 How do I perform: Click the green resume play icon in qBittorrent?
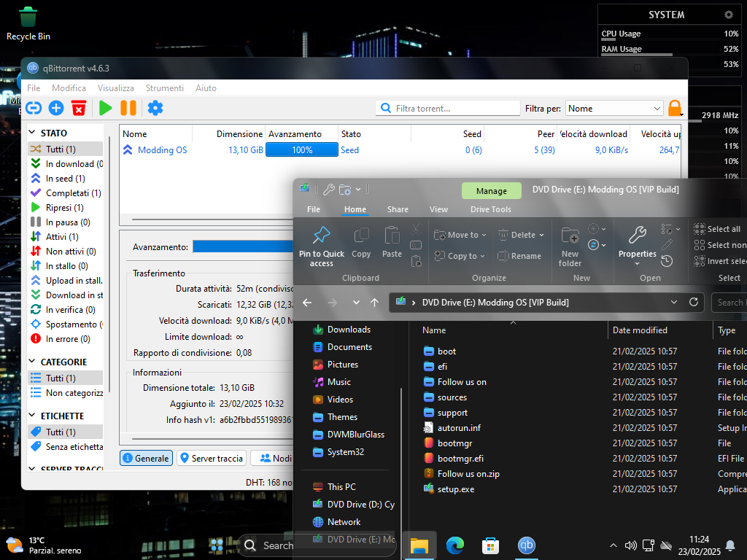(x=105, y=108)
